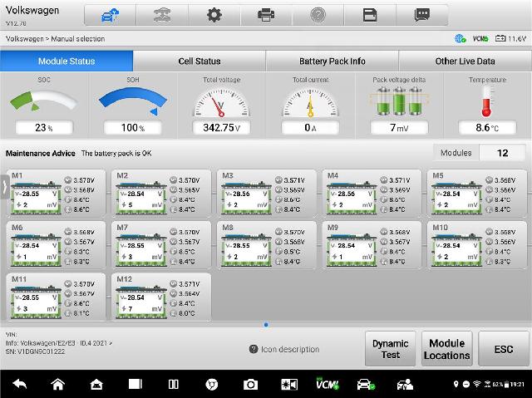Take a screenshot with camera icon
This screenshot has height=398, width=532.
click(x=250, y=385)
